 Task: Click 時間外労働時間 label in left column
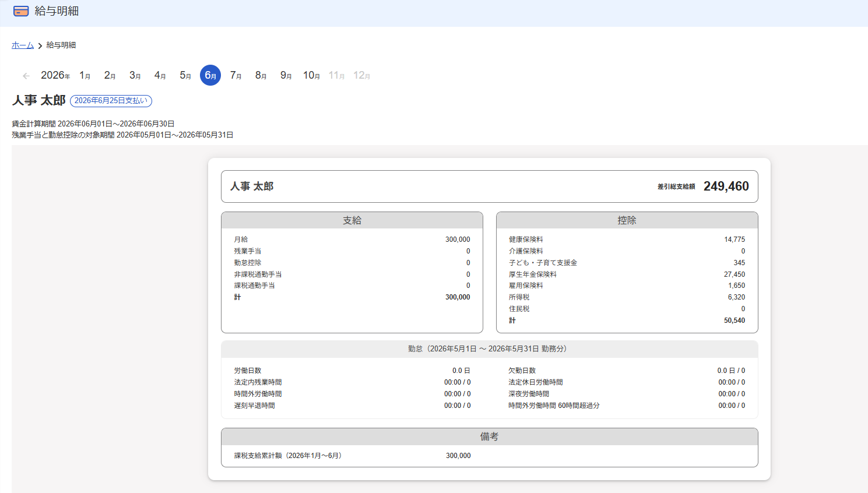(x=258, y=394)
